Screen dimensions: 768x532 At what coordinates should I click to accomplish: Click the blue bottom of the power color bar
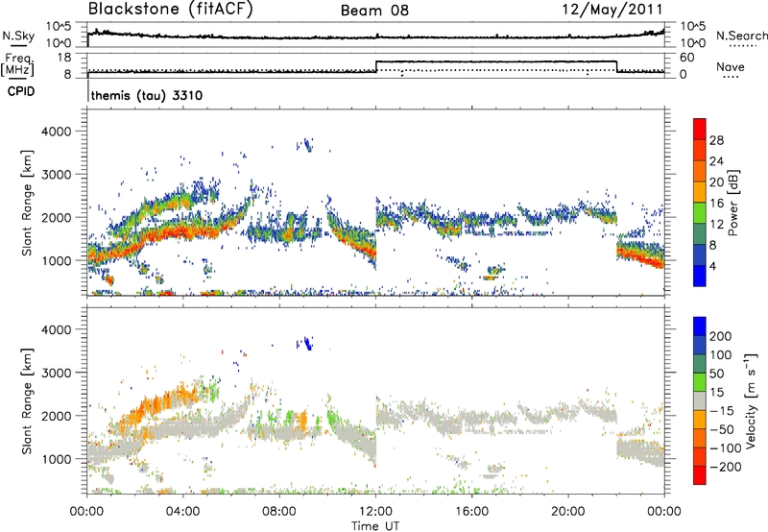[700, 276]
